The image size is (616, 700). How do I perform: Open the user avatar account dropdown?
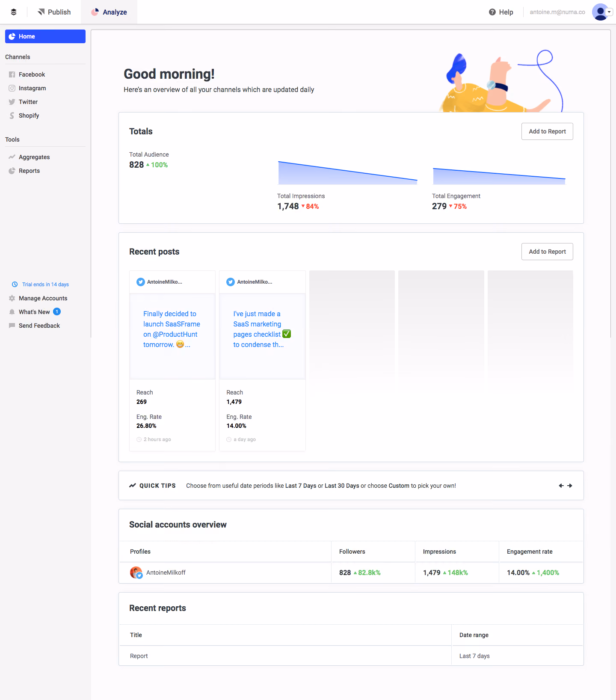coord(602,12)
